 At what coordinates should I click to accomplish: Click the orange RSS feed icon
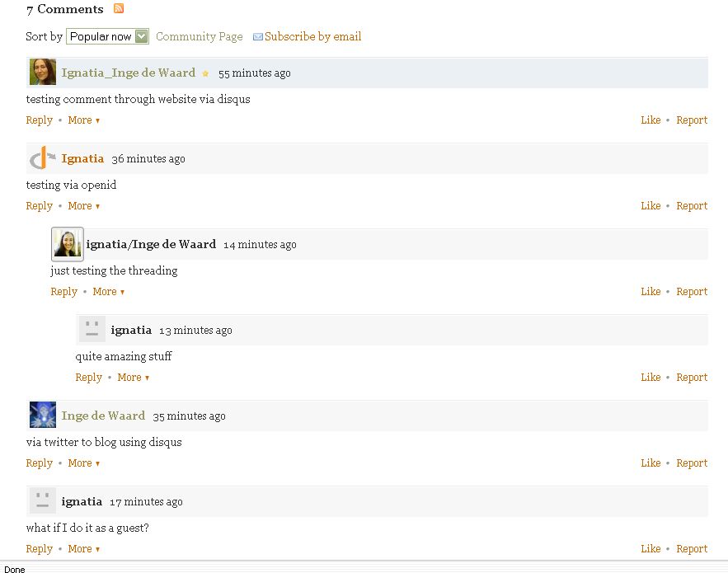tap(119, 9)
